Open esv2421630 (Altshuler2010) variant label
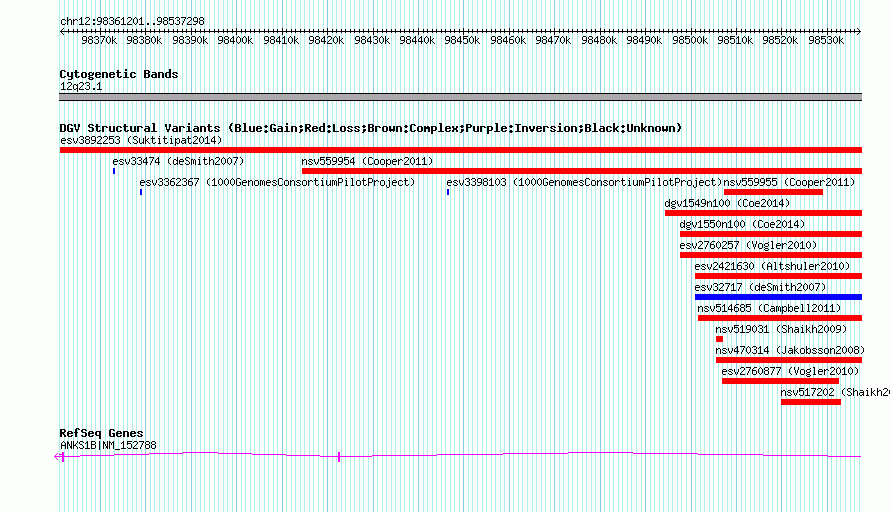The width and height of the screenshot is (890, 512). 773,266
